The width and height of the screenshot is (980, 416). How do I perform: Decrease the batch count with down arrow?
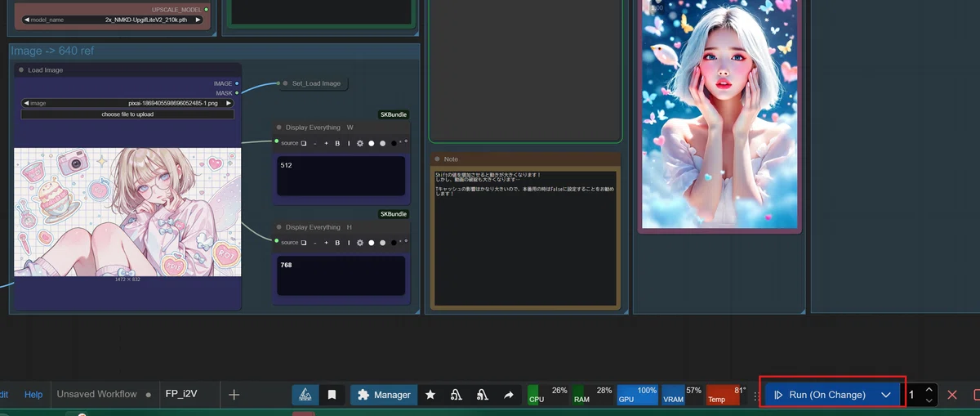click(x=929, y=400)
